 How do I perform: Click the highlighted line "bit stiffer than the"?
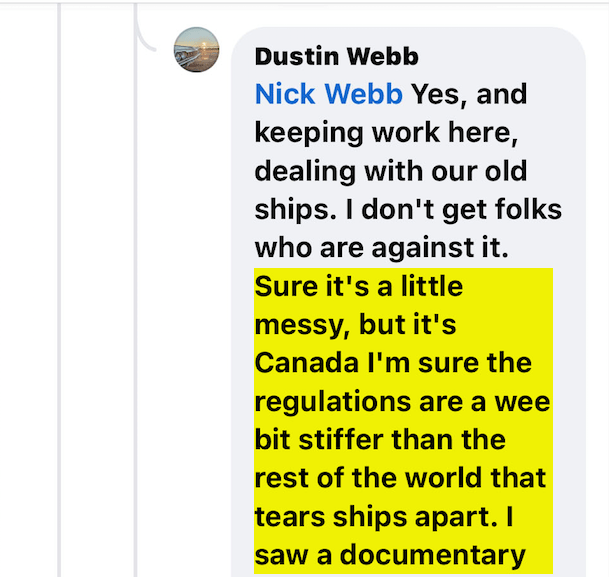pyautogui.click(x=380, y=440)
